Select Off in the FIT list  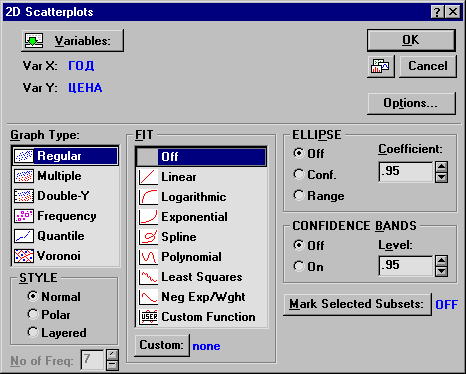(201, 157)
